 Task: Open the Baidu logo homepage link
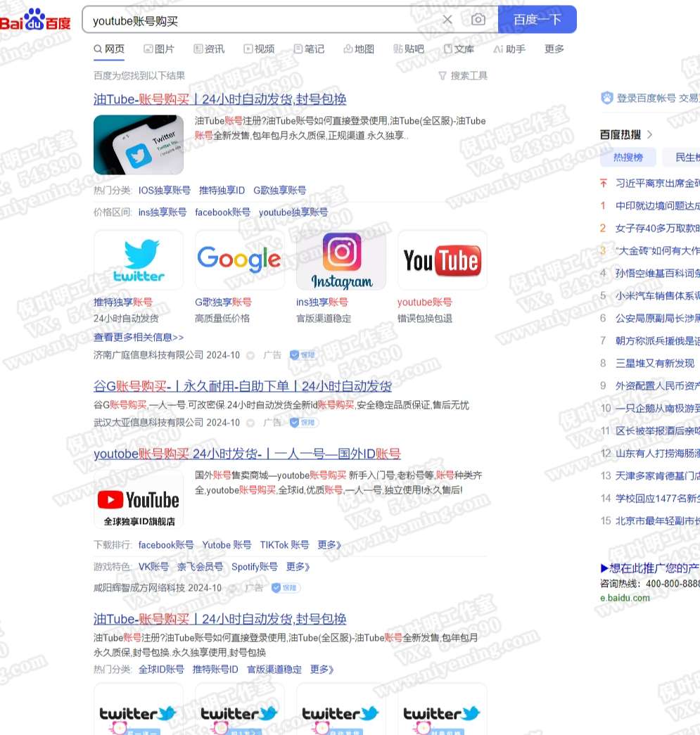coord(35,20)
